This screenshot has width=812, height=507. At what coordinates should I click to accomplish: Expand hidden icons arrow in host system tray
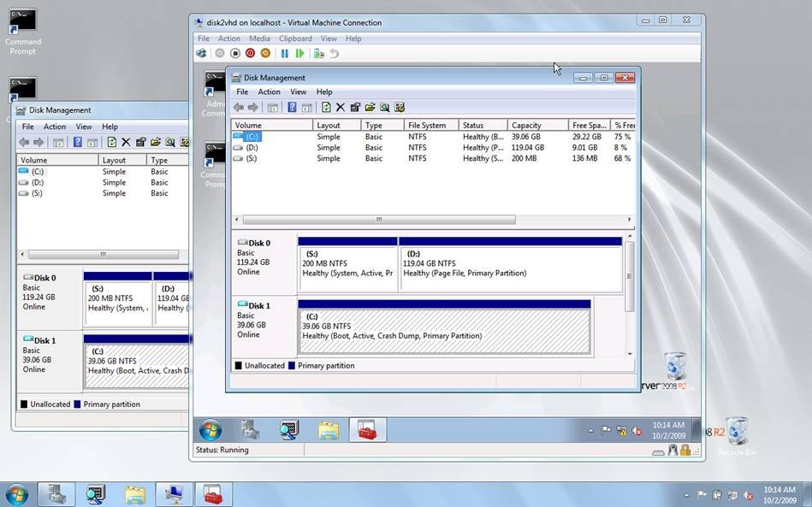tap(687, 495)
